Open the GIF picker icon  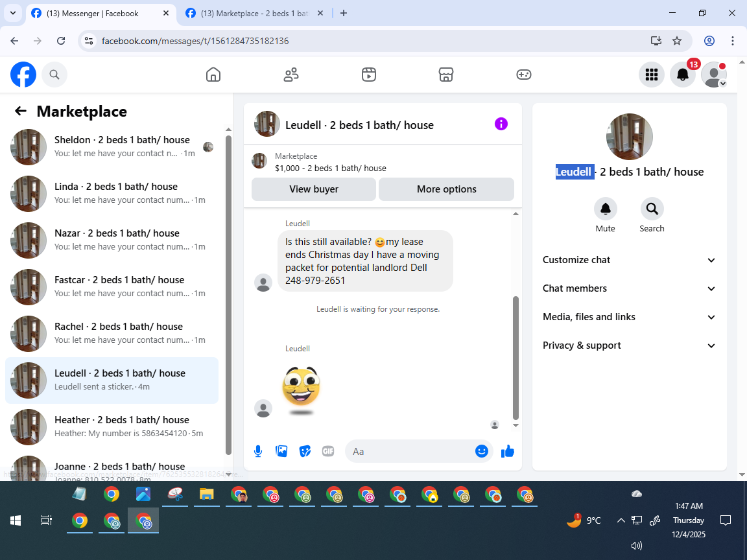click(328, 451)
